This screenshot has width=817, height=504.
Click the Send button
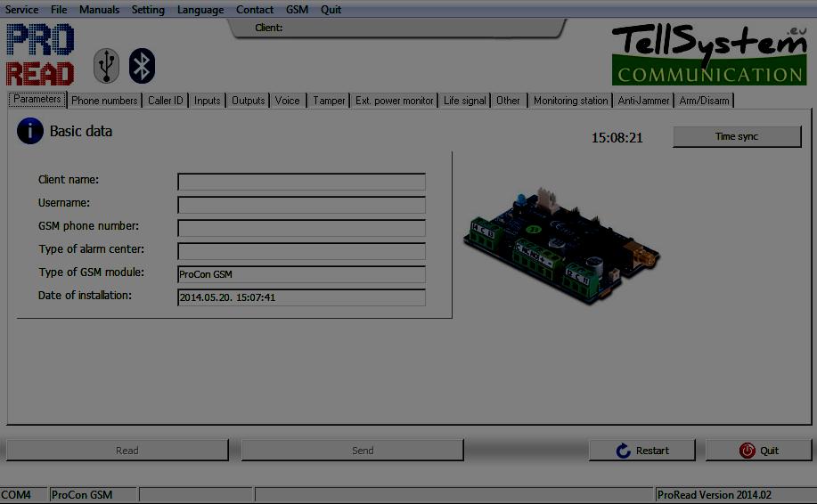tap(352, 451)
